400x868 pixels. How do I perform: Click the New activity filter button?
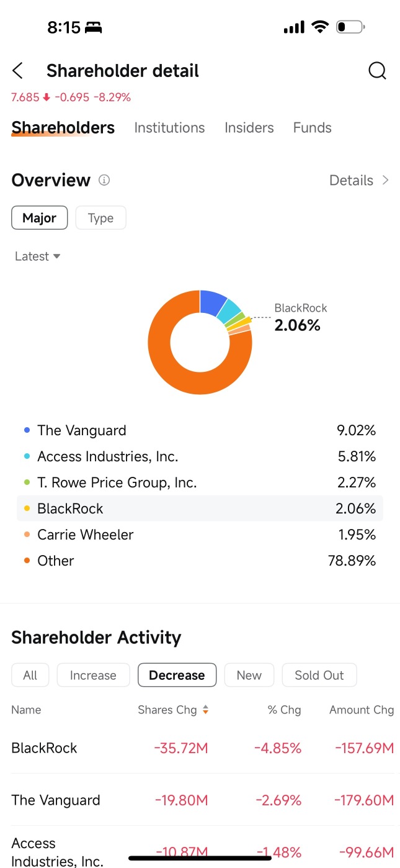pyautogui.click(x=249, y=675)
